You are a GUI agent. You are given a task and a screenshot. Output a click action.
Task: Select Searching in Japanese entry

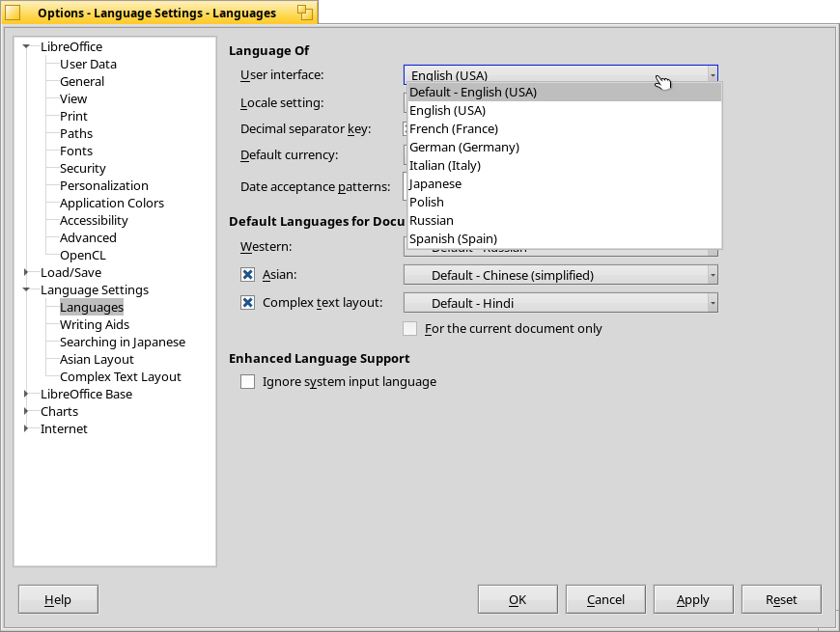coord(123,342)
